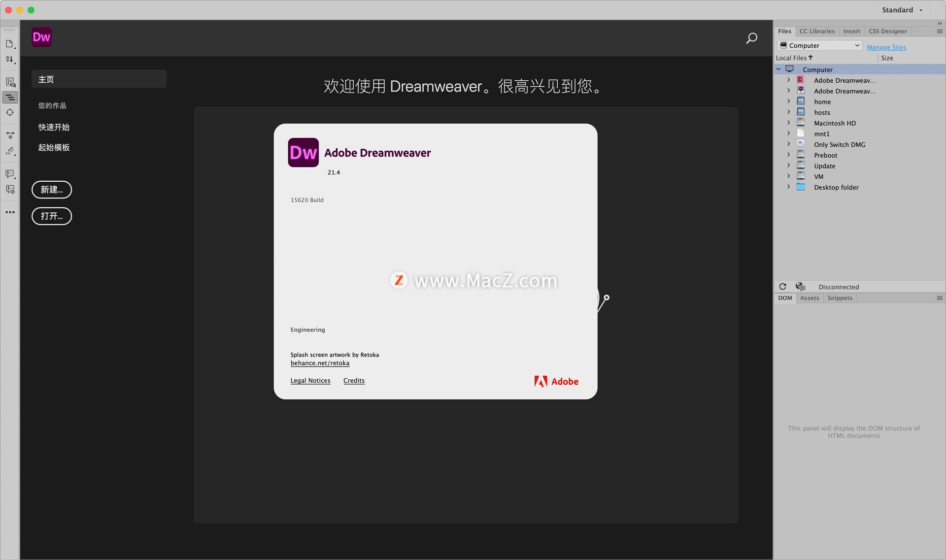Image resolution: width=946 pixels, height=560 pixels.
Task: Switch to the Assets tab
Action: click(810, 298)
